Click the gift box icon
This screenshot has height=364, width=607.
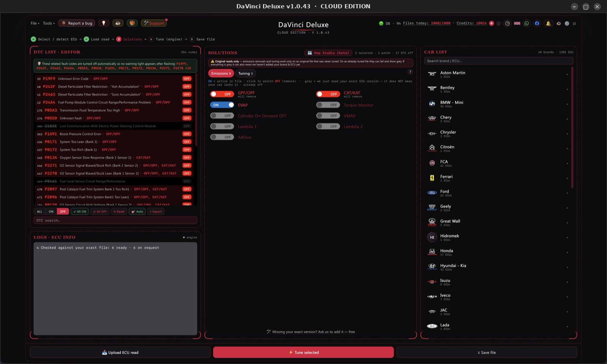pyautogui.click(x=132, y=23)
